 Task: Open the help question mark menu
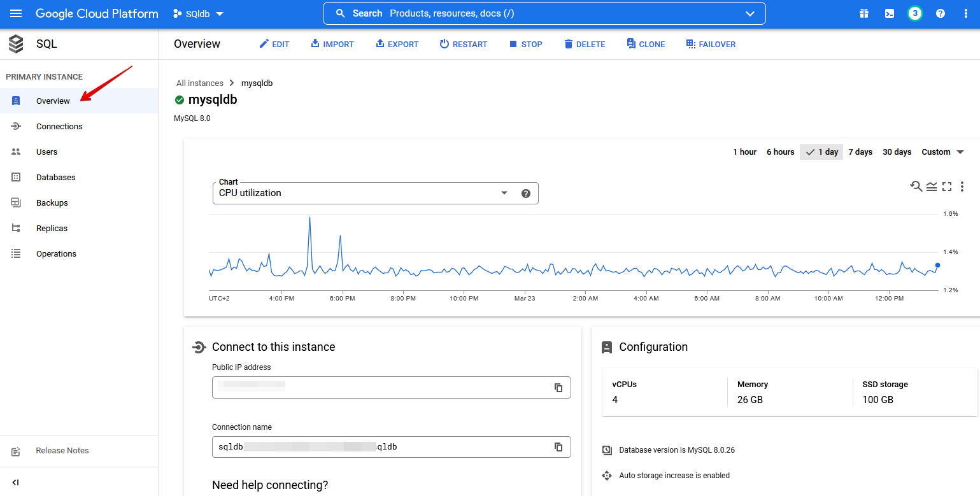[941, 13]
